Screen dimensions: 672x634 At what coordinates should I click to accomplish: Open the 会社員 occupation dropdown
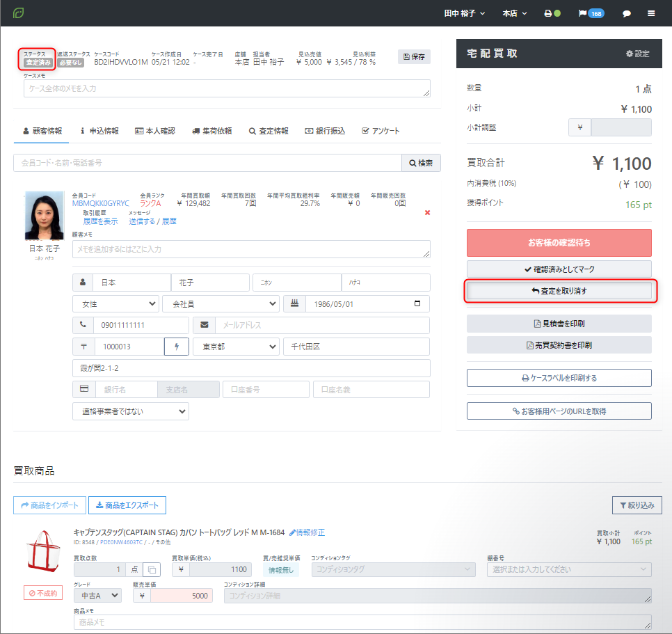coord(221,304)
